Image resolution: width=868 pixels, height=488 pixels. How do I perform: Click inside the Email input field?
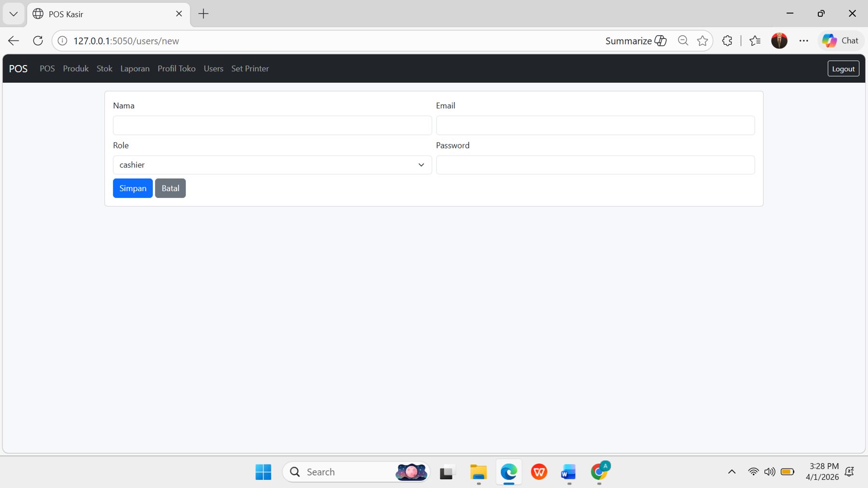(x=596, y=125)
